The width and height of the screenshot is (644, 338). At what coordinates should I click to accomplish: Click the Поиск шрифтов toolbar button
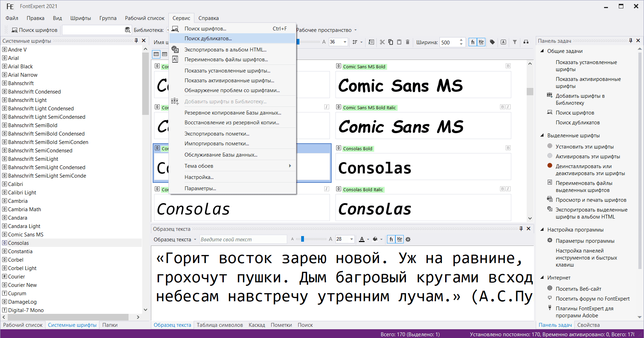(34, 30)
